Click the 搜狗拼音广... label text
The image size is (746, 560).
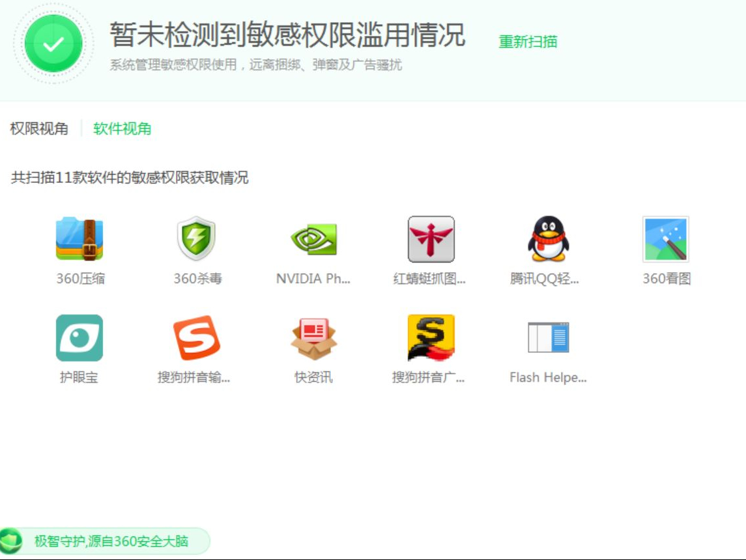(428, 378)
